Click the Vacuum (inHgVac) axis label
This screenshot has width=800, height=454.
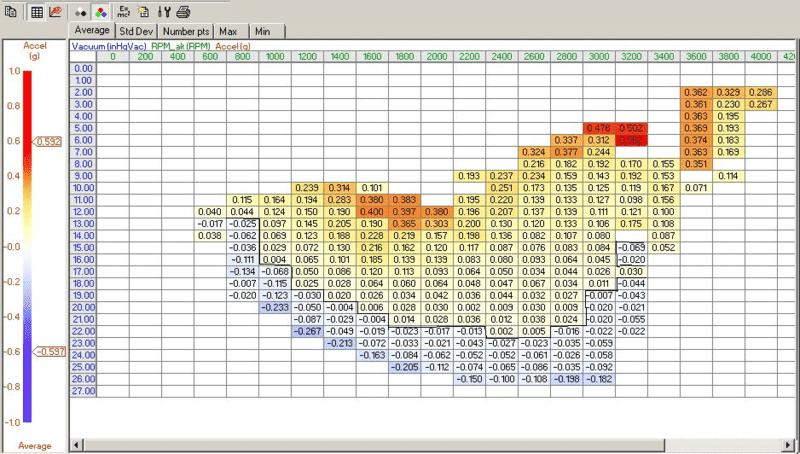(109, 46)
